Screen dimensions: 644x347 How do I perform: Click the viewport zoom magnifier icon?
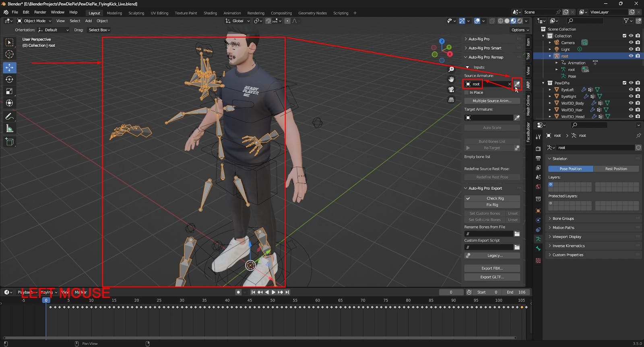point(451,69)
